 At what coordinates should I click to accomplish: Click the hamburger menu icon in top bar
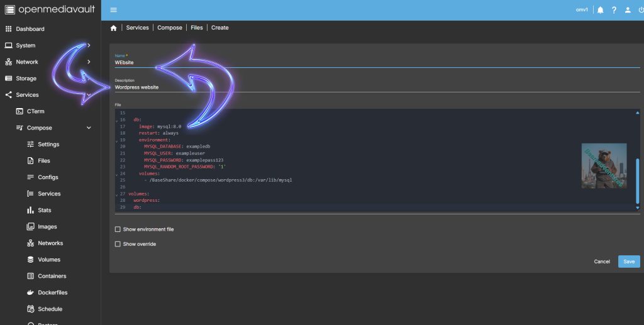click(x=113, y=10)
